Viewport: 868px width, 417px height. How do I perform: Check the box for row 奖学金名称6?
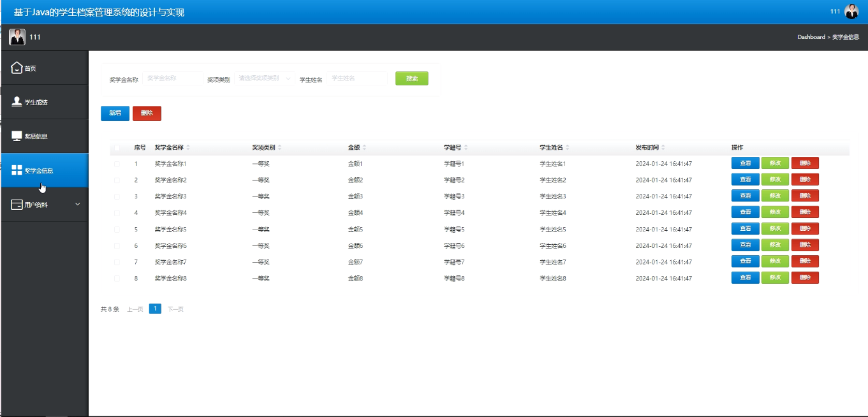click(x=117, y=245)
